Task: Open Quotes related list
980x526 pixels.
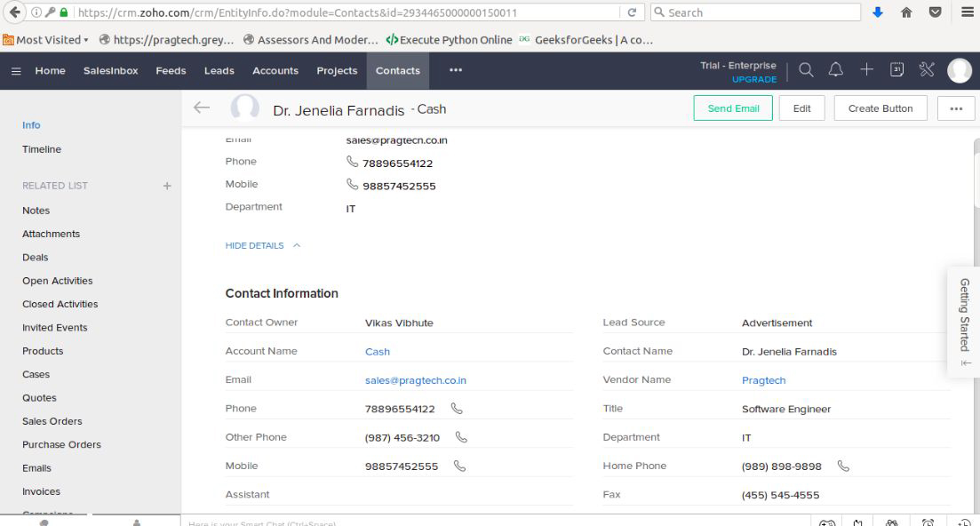Action: 39,398
